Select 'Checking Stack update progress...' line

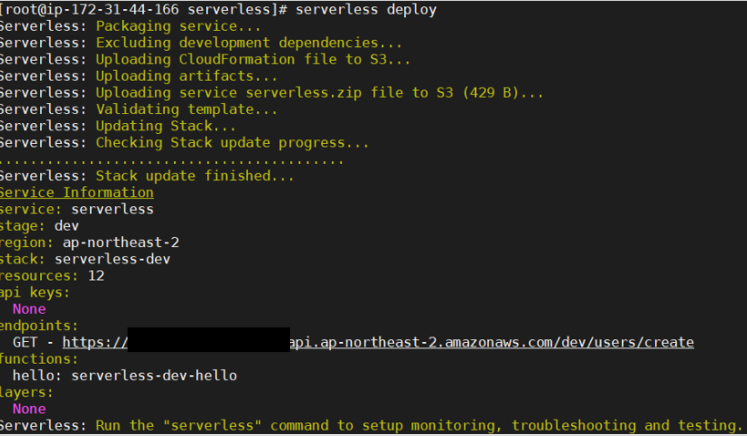click(184, 143)
